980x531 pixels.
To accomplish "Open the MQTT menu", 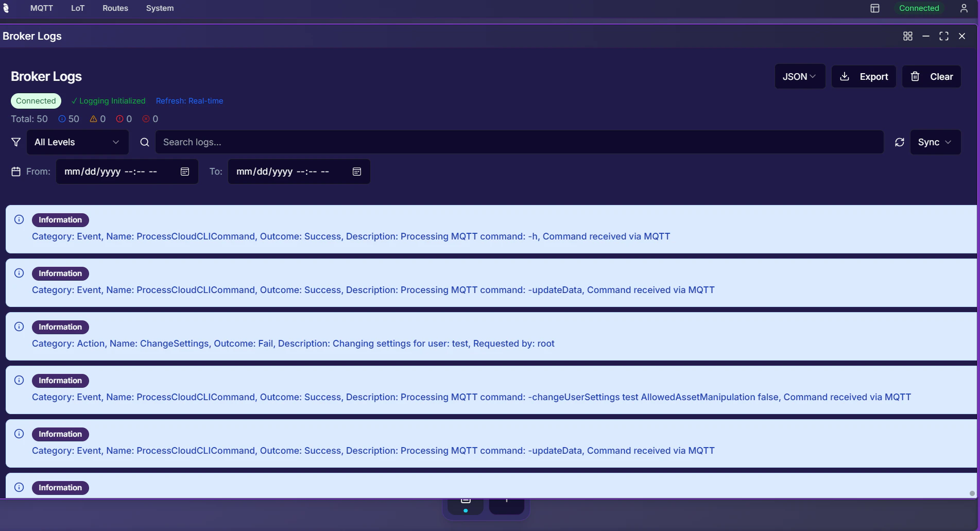I will [x=41, y=8].
